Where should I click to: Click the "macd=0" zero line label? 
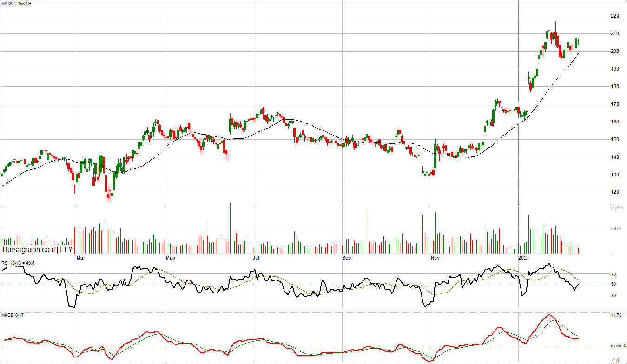click(618, 346)
